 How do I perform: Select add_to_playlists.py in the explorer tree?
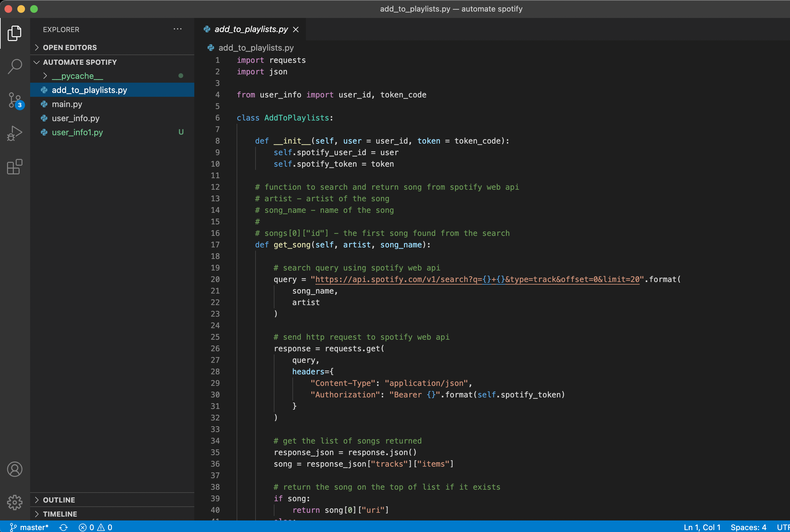coord(112,90)
